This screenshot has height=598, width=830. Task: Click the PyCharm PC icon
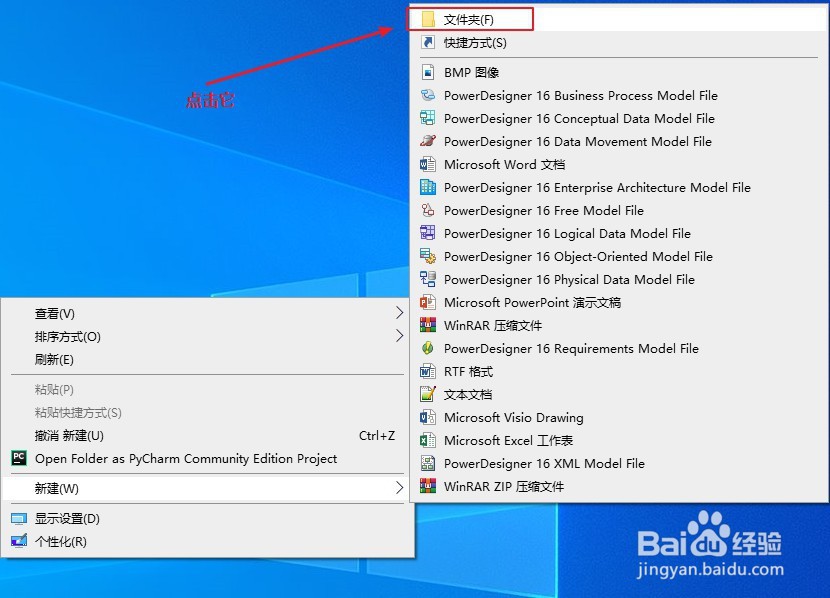pyautogui.click(x=19, y=458)
